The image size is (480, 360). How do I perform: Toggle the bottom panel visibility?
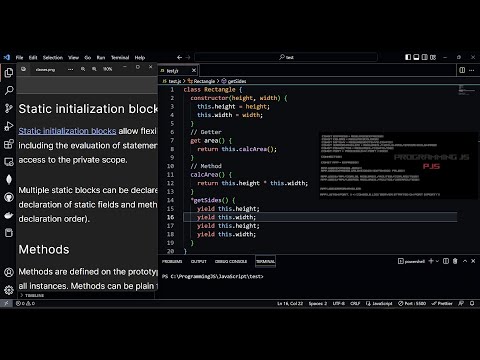pos(416,57)
